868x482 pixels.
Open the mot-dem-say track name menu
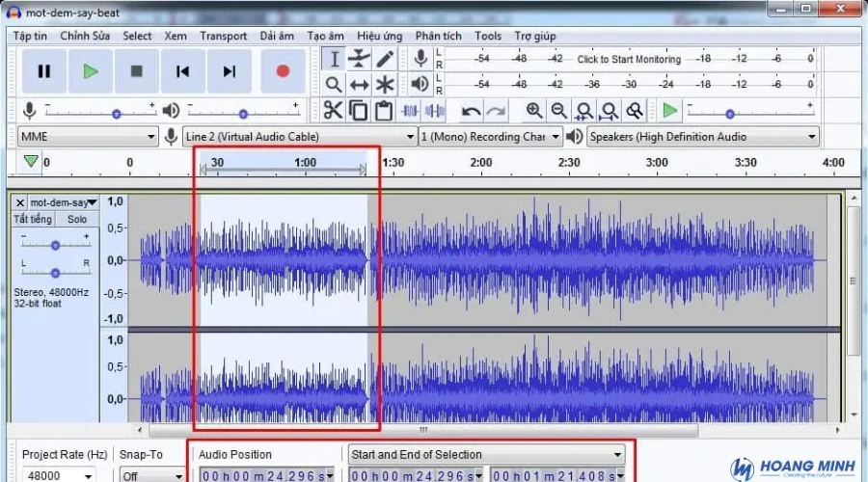pos(64,202)
